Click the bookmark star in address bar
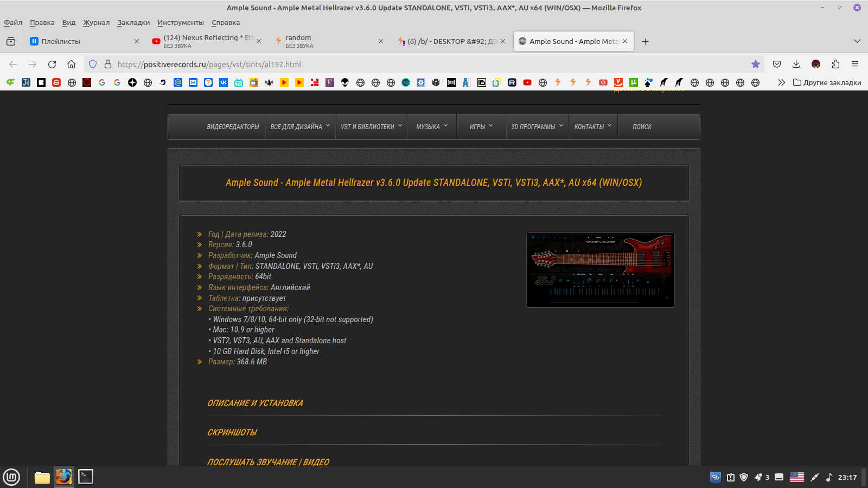Screen dimensions: 868x488 click(756, 64)
